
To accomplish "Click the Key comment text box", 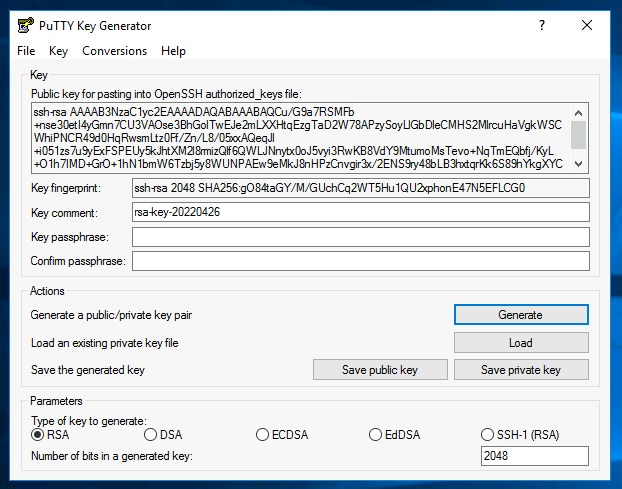I will 360,212.
